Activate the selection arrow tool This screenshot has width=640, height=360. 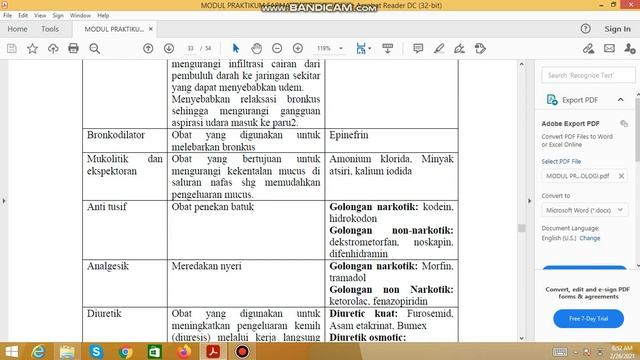pos(236,49)
